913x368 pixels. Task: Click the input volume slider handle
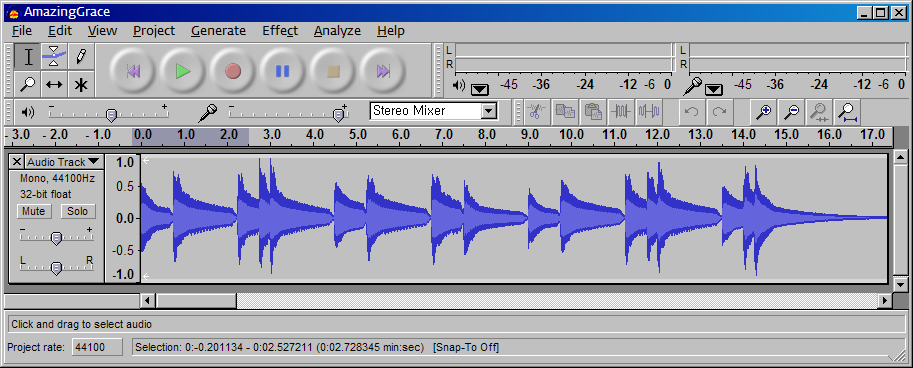pyautogui.click(x=338, y=116)
